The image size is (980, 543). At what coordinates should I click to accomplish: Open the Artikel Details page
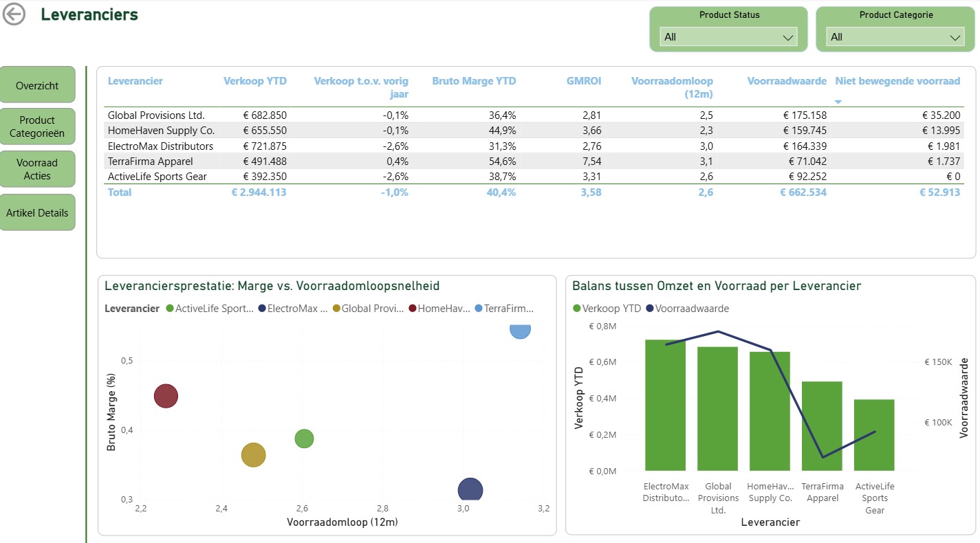38,212
